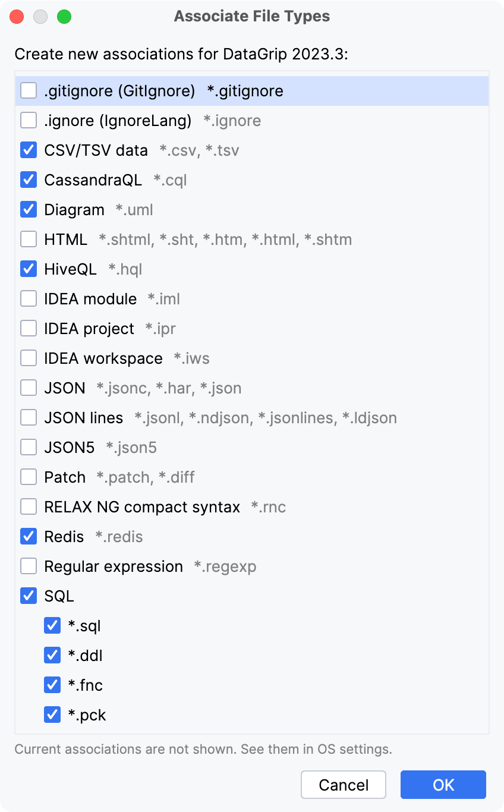Screen dimensions: 504x812
Task: Disable the SQL parent checkbox
Action: pos(28,596)
